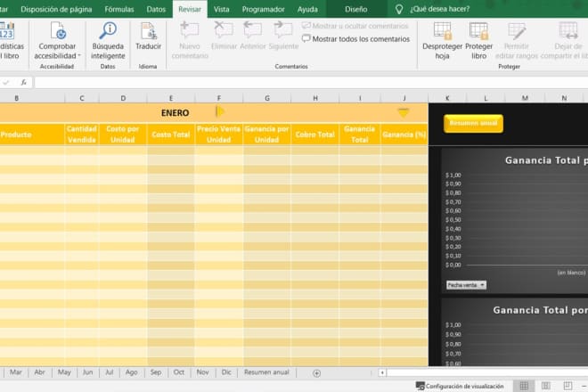Click Desproteger hoja
588x392 pixels.
tap(442, 41)
